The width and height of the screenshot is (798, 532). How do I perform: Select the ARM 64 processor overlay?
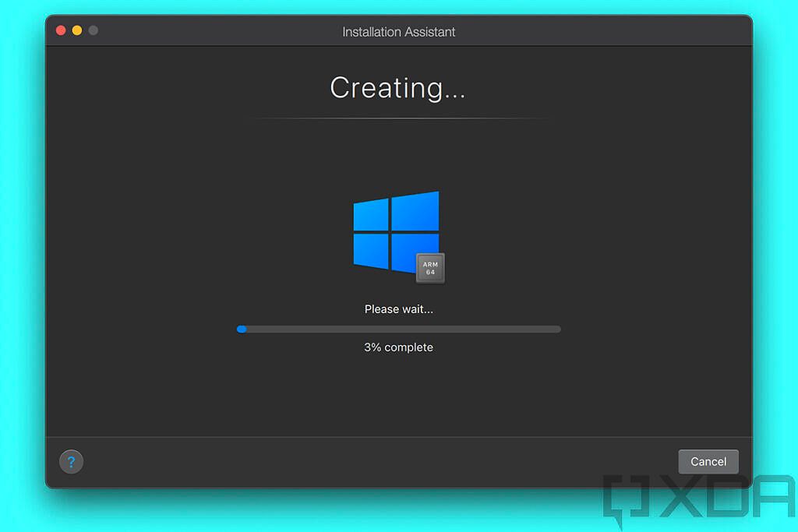click(x=430, y=268)
